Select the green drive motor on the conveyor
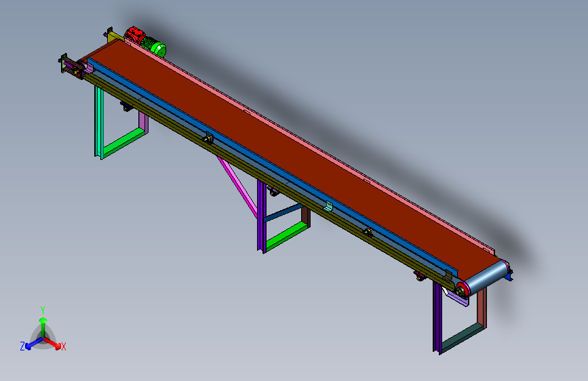Screen dimensions: 588x381 click(155, 47)
